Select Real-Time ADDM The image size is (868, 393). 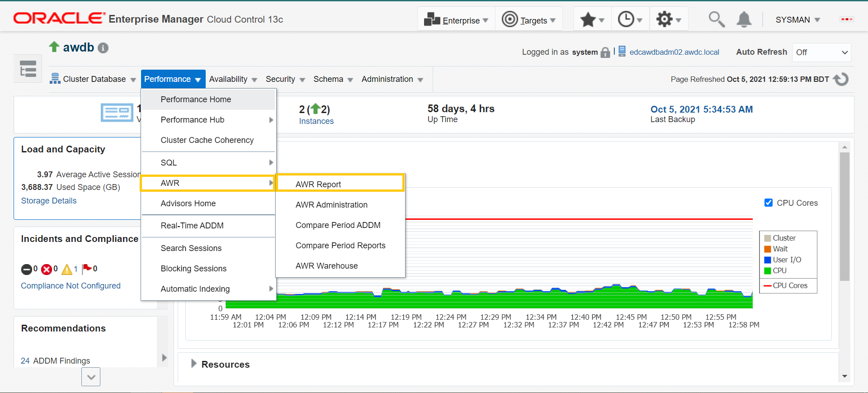(x=208, y=226)
